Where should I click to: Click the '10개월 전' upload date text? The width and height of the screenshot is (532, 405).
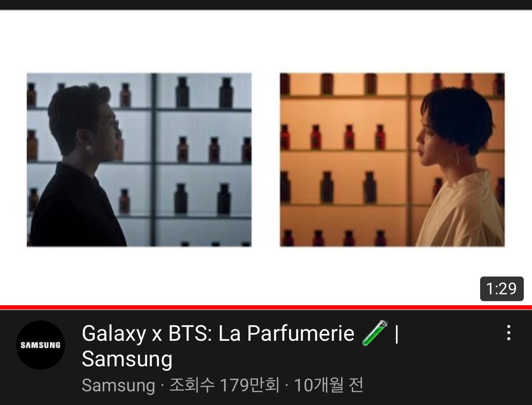click(329, 385)
